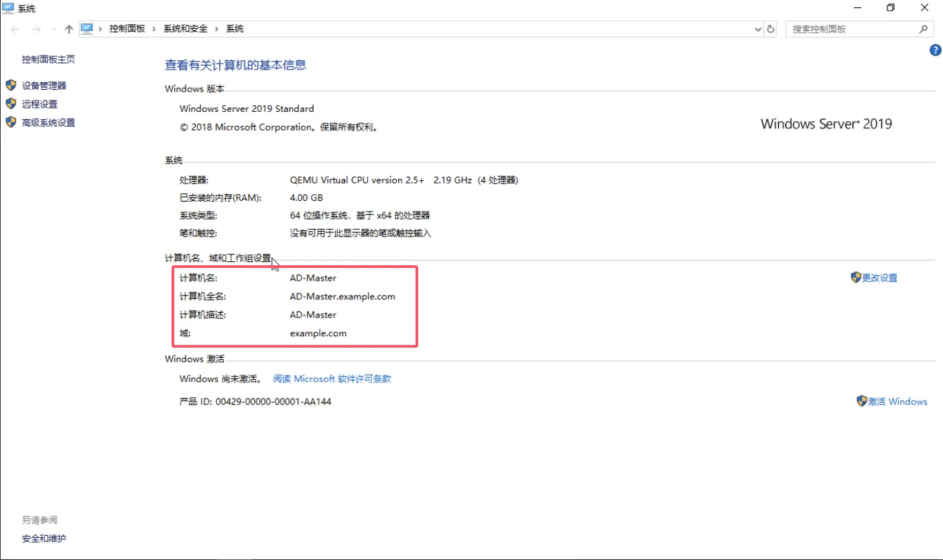
Task: Go to 系统和安全 in the breadcrumb
Action: pyautogui.click(x=186, y=29)
